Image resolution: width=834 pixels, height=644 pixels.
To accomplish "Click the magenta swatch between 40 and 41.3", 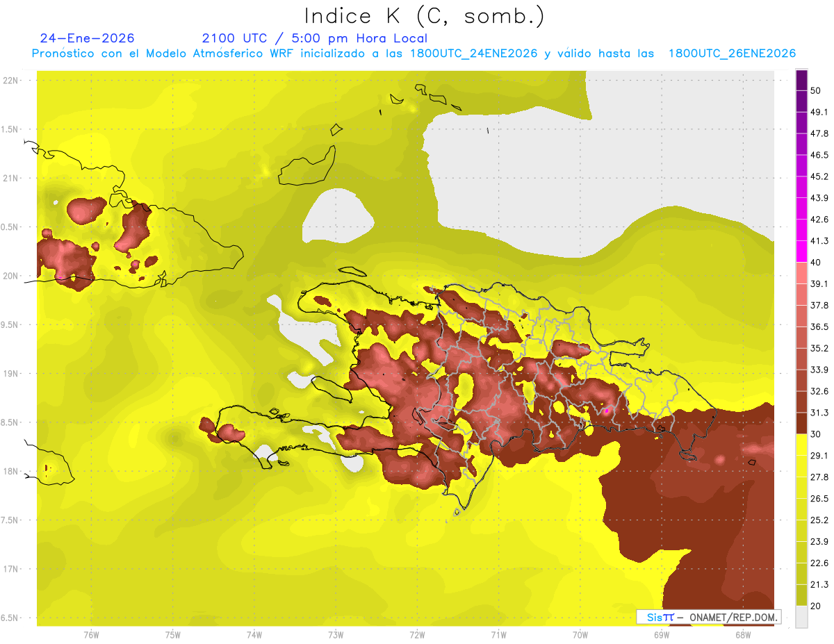I will pos(801,251).
